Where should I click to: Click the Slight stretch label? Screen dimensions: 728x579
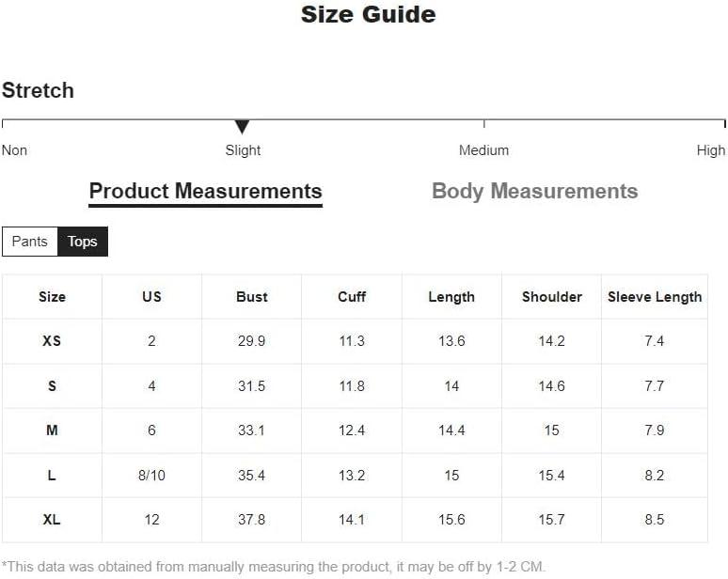tap(243, 150)
